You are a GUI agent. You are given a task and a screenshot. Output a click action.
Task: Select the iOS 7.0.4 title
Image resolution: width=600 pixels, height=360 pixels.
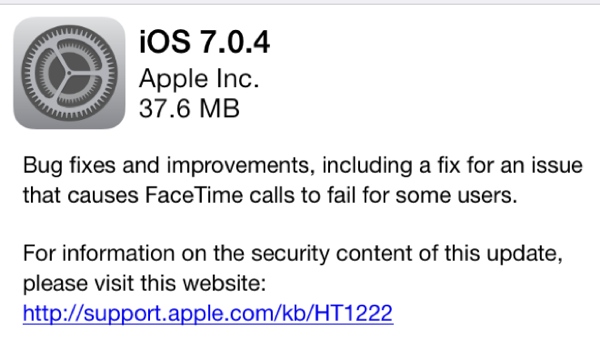pos(205,42)
